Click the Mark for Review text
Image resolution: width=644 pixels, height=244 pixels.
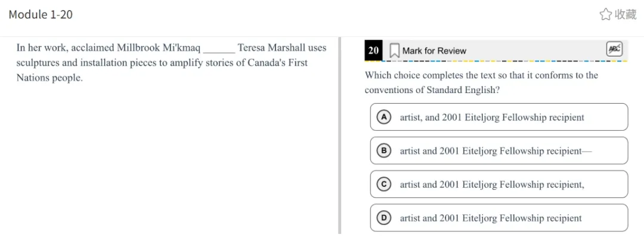point(434,51)
